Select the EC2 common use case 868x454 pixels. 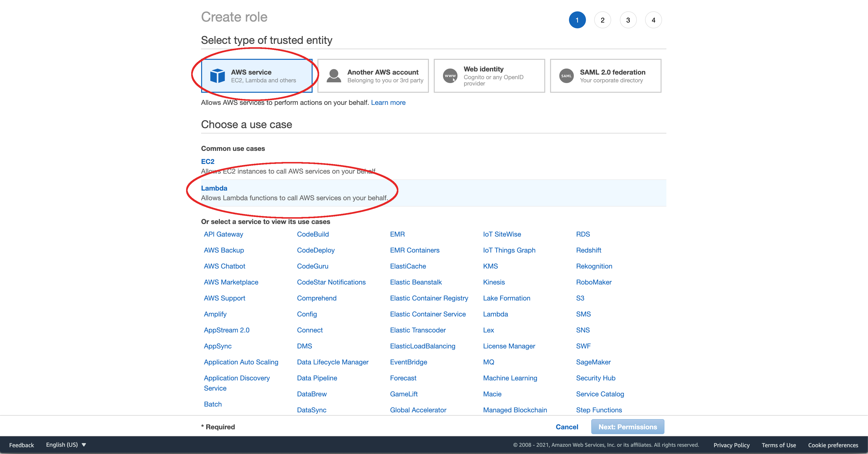coord(208,161)
